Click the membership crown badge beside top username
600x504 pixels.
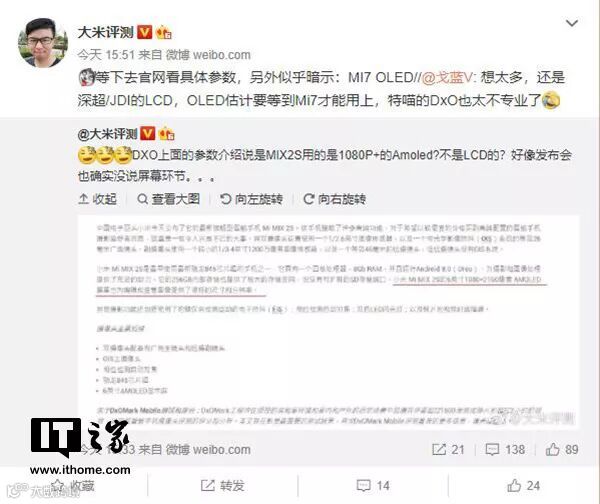[163, 32]
